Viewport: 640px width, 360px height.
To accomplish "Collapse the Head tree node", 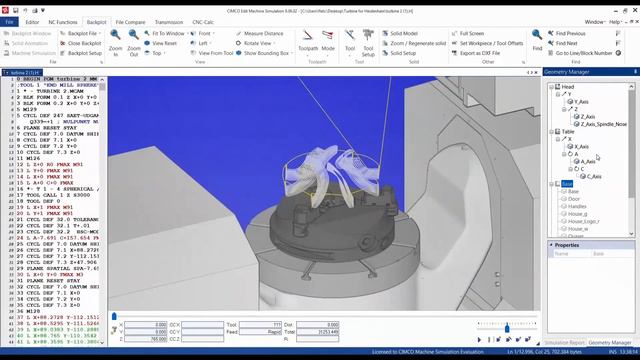I will [551, 87].
